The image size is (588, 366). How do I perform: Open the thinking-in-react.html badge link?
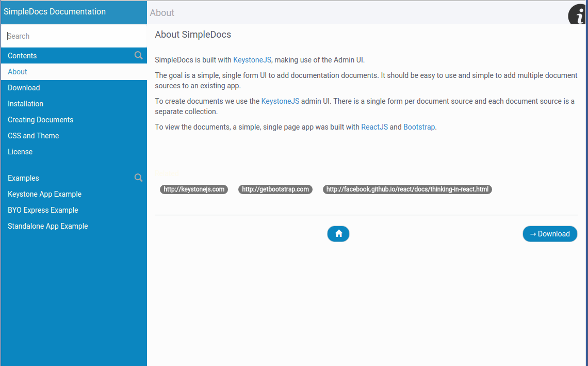click(407, 189)
